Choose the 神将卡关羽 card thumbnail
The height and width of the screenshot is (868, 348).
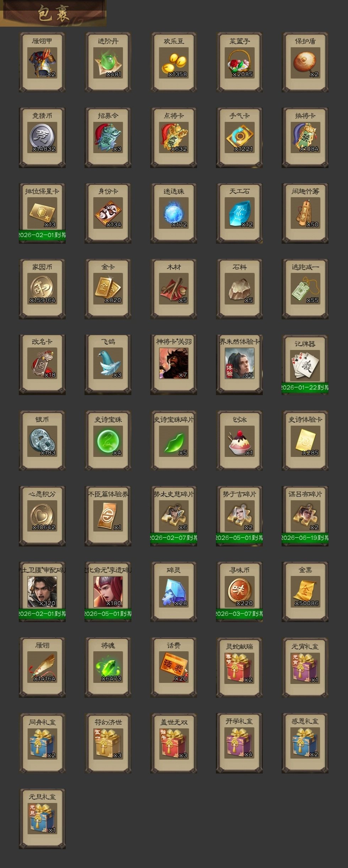coord(174,363)
